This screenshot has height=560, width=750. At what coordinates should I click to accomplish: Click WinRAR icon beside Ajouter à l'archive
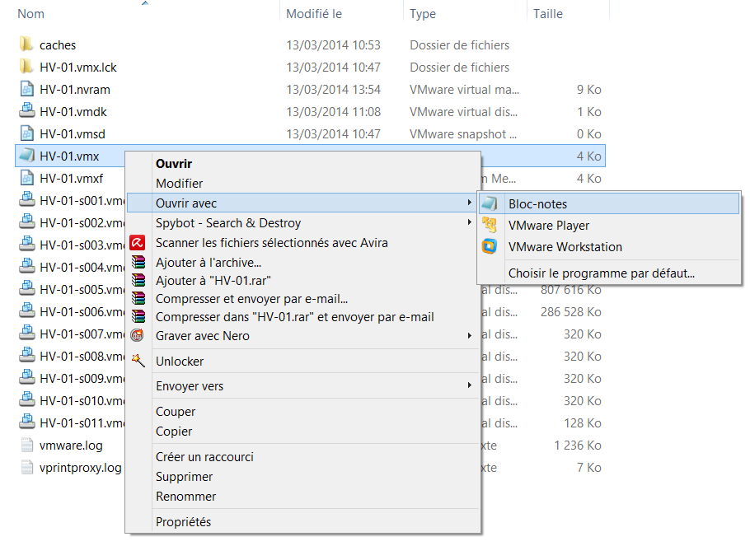[x=138, y=262]
